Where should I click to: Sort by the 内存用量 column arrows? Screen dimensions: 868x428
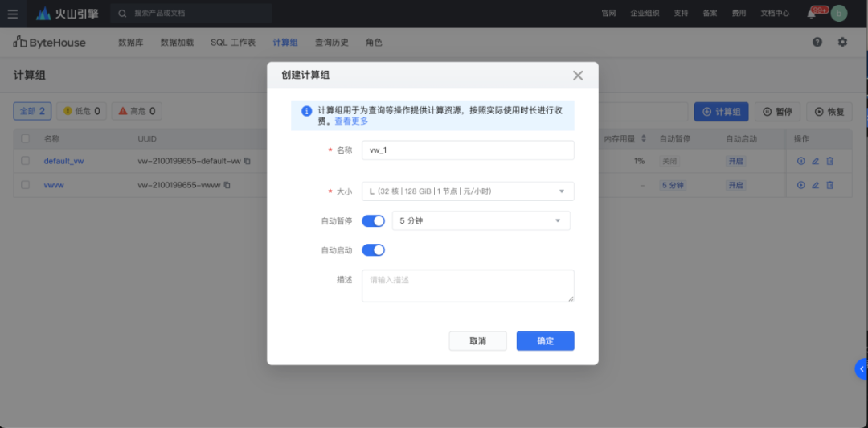644,138
